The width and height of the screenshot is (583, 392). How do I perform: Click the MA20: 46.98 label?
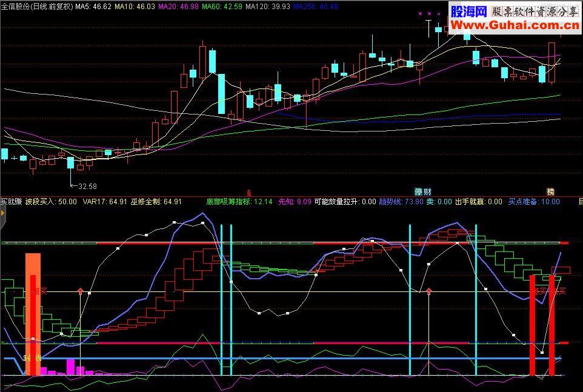click(x=178, y=6)
